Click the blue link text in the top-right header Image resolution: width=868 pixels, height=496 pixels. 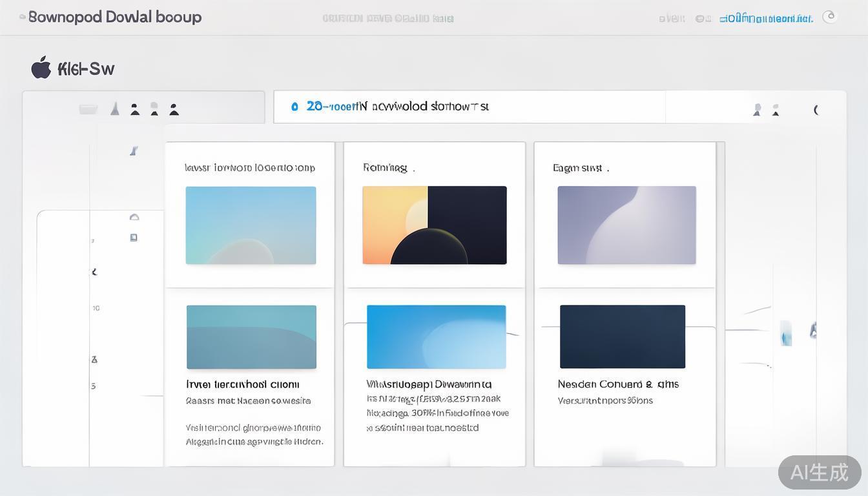[766, 19]
